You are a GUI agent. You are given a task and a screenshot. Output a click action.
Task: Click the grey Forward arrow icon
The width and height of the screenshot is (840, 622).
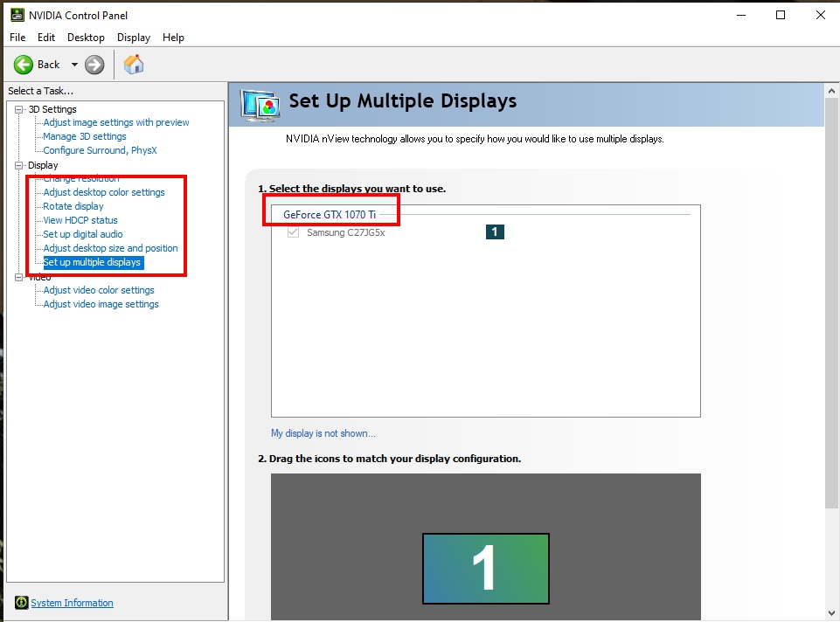coord(94,65)
